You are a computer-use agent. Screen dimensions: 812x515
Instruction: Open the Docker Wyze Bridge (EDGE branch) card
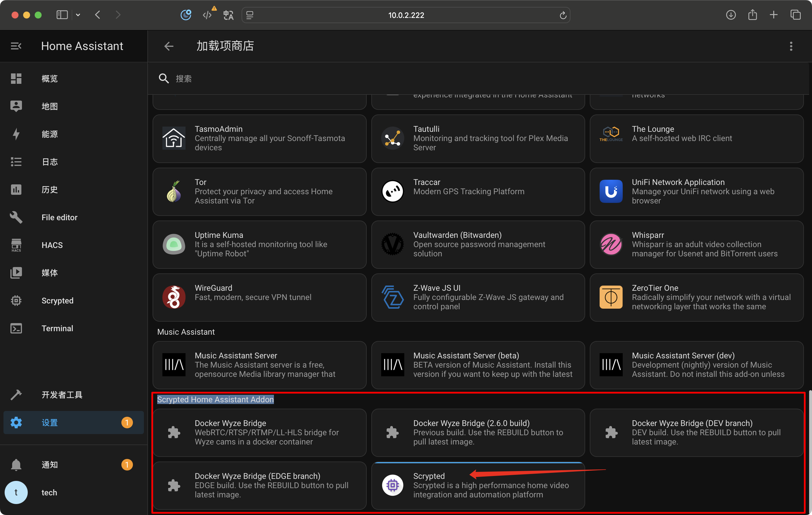(259, 485)
